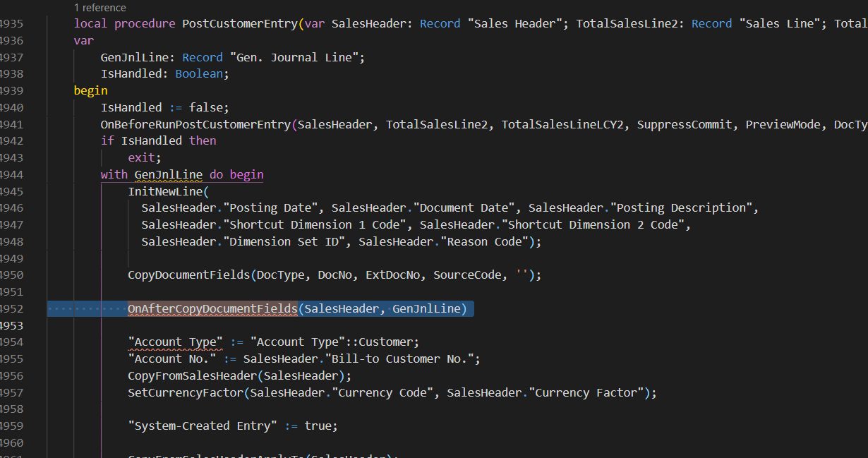Viewport: 868px width, 458px height.
Task: Click the highlighted OnAfterCopyDocumentFields call
Action: [x=212, y=308]
